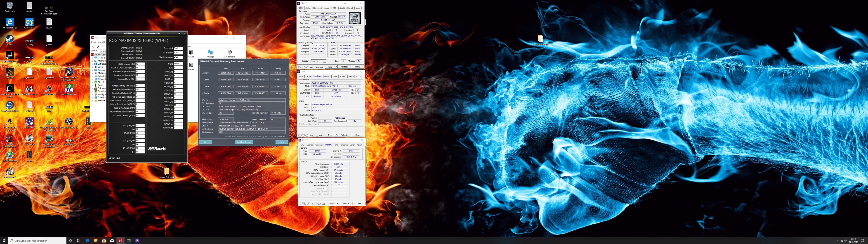
Task: Click Start Benchmark button
Action: (x=244, y=142)
